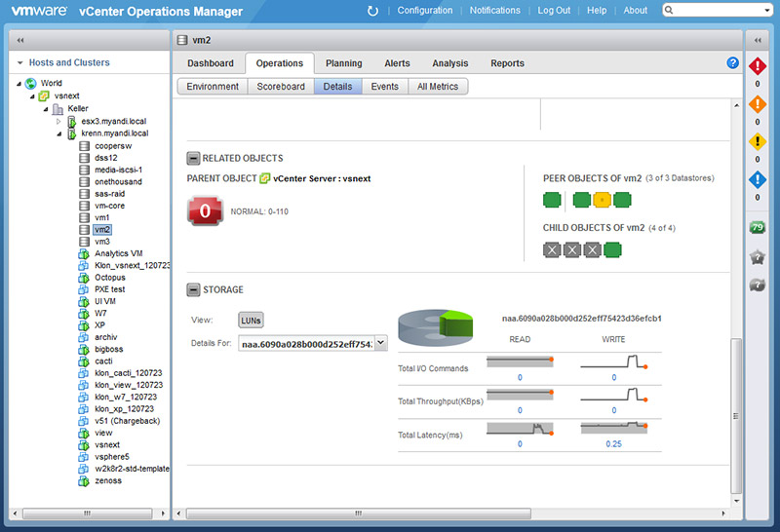Open the Details For LUN dropdown
The height and width of the screenshot is (532, 780).
click(381, 343)
